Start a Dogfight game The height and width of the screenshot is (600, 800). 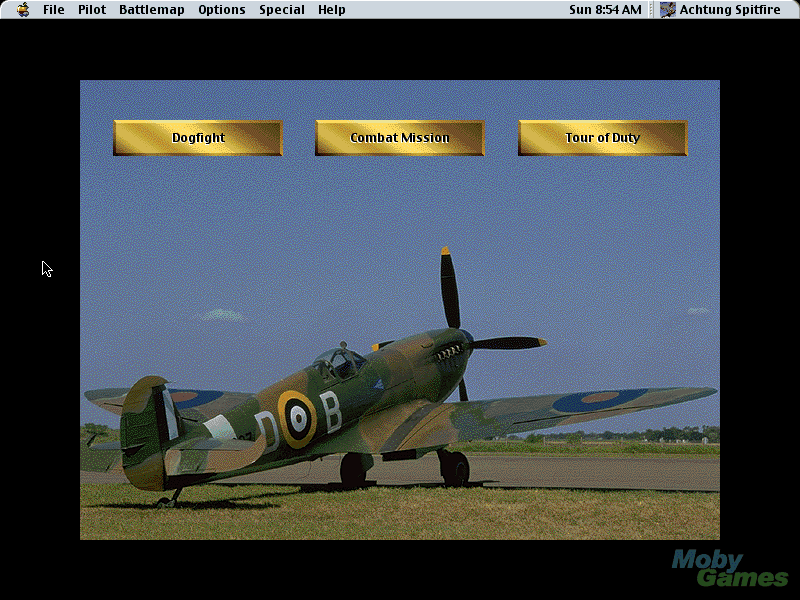tap(198, 138)
